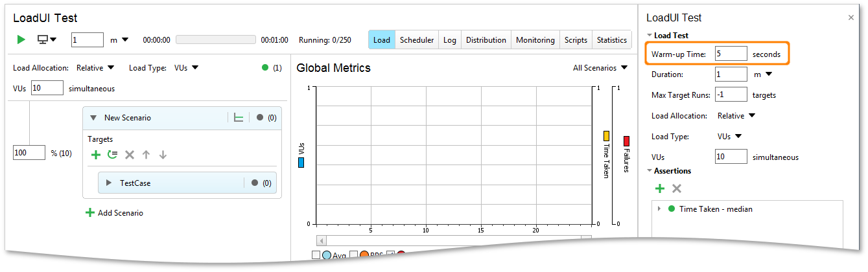The width and height of the screenshot is (868, 272).
Task: Click TestCase gray status dot
Action: [x=255, y=183]
